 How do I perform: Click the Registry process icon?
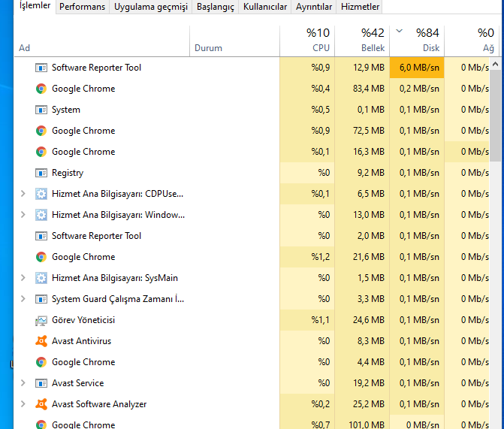pyautogui.click(x=41, y=173)
